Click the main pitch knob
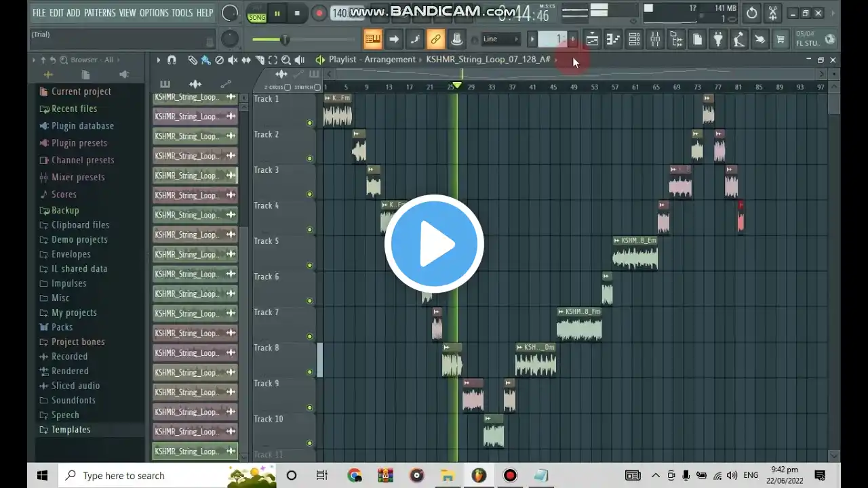This screenshot has width=868, height=488. (231, 39)
